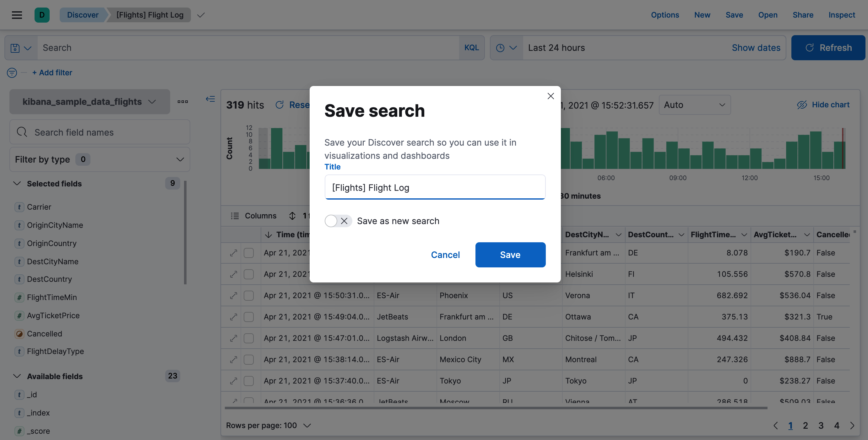Click the sort fields icon next to Columns
Screen dimensions: 868x440
(292, 216)
